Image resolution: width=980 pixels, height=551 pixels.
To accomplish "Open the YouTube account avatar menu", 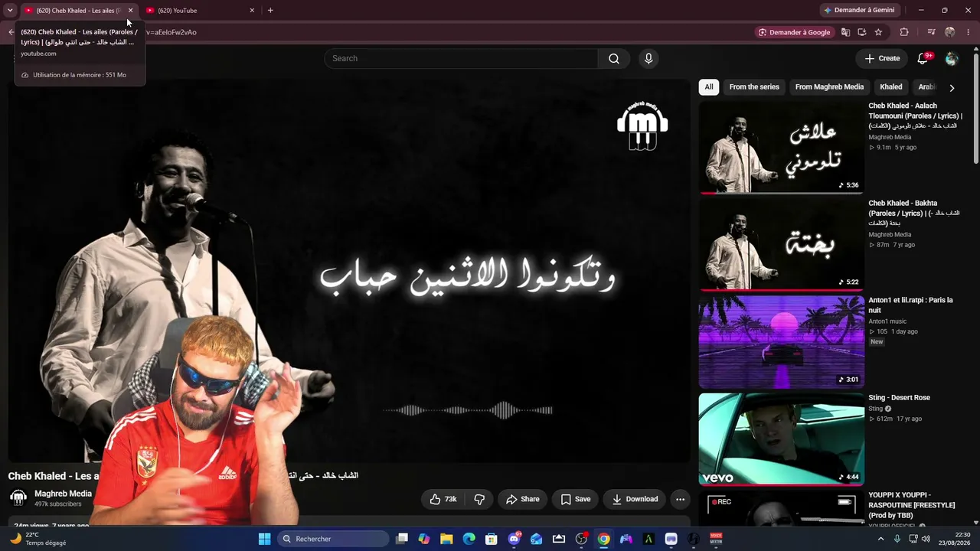I will tap(952, 59).
